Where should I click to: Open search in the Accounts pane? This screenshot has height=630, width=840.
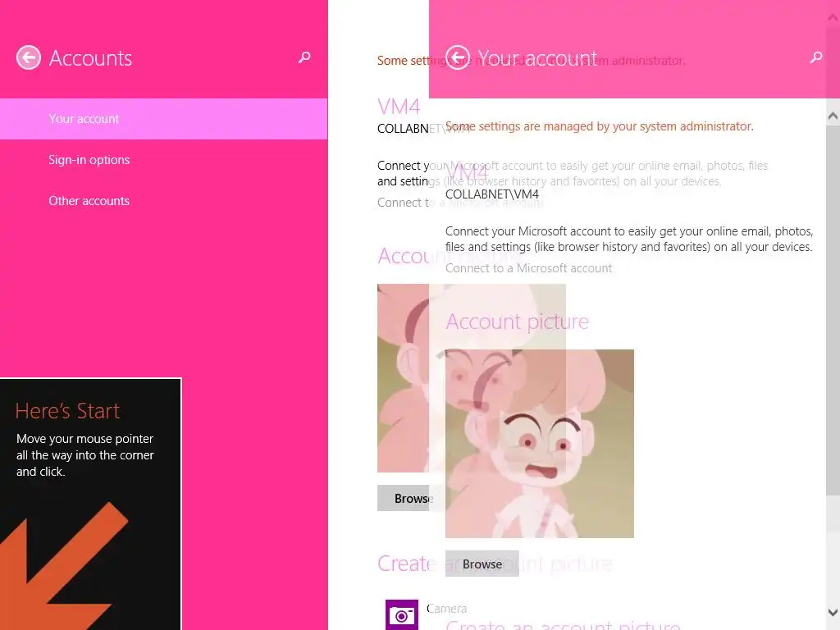[x=304, y=57]
